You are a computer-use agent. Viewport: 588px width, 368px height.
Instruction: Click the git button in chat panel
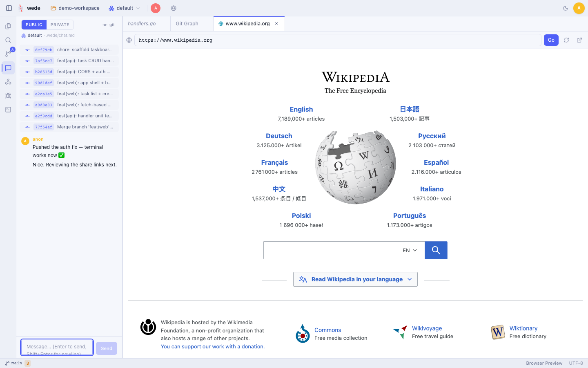click(x=109, y=25)
